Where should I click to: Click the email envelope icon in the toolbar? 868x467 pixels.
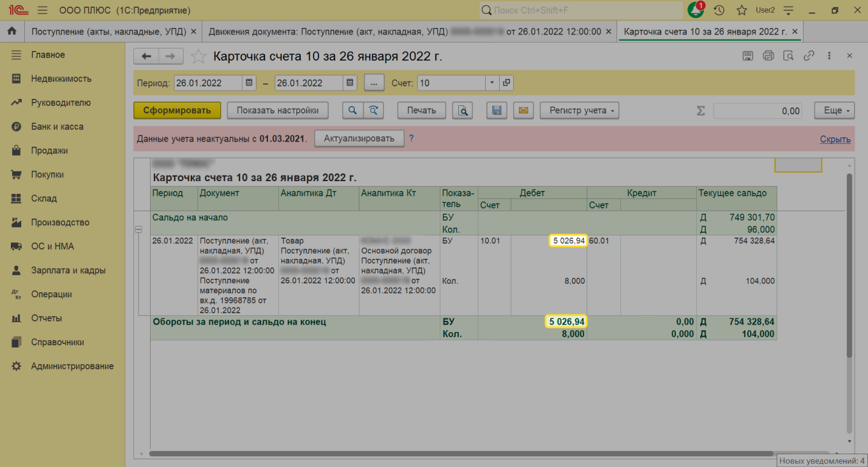click(x=523, y=110)
